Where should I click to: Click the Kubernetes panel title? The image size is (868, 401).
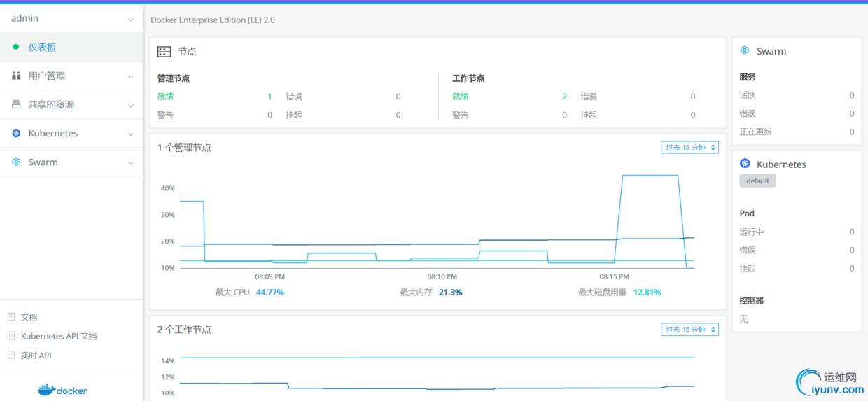tap(781, 164)
